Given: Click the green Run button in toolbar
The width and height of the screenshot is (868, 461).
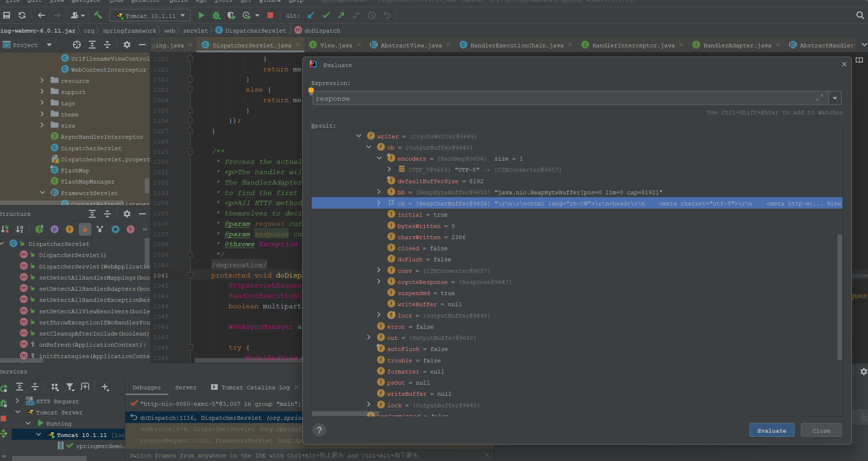Looking at the screenshot, I should [201, 15].
